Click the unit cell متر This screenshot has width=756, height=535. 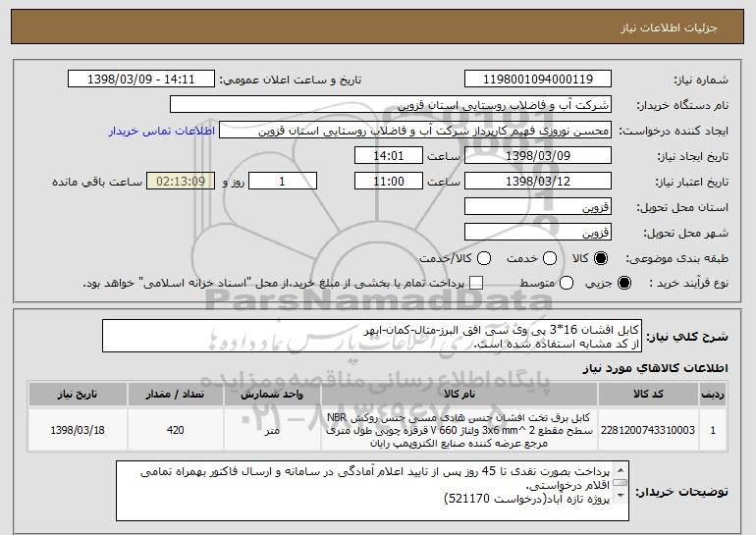click(x=272, y=430)
